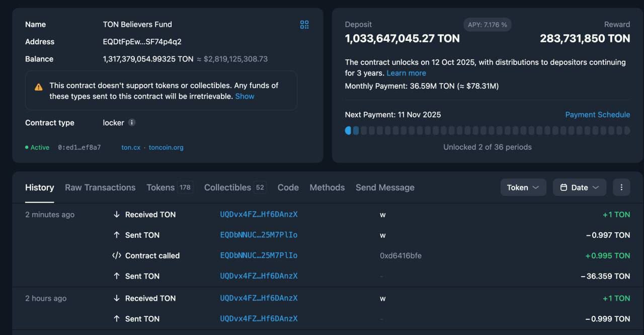The height and width of the screenshot is (335, 644).
Task: Click the warning triangle icon
Action: point(39,87)
